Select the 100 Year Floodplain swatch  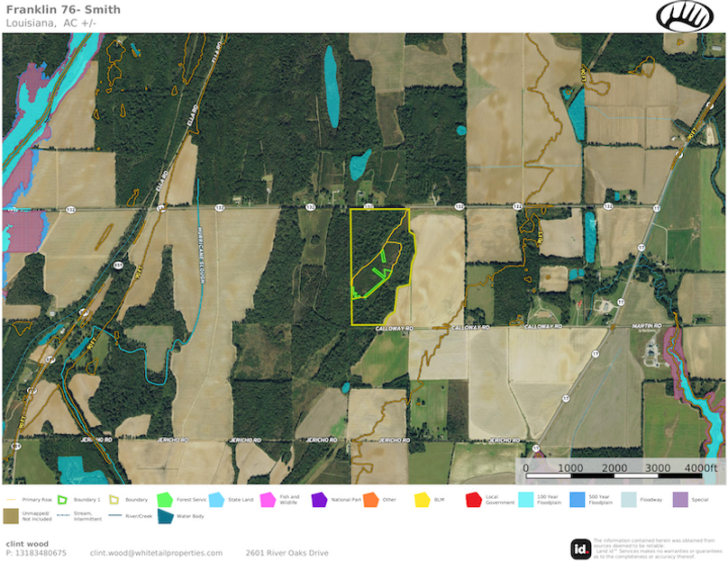pyautogui.click(x=523, y=498)
